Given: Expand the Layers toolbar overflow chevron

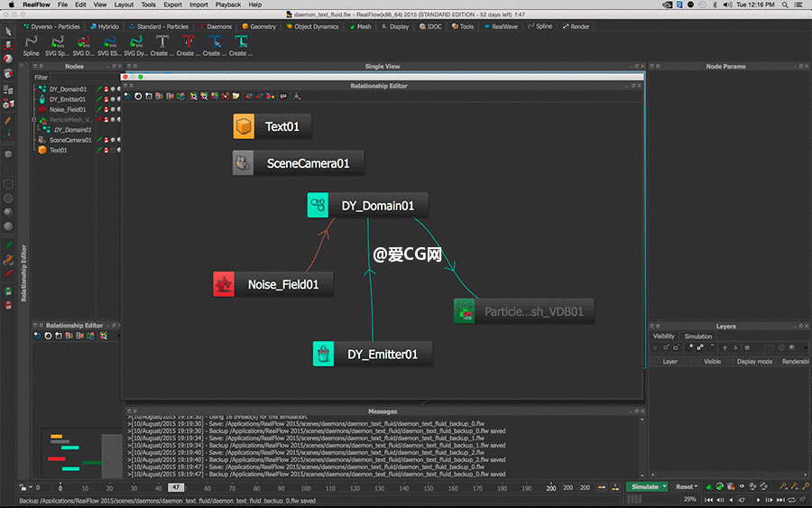Looking at the screenshot, I should tap(806, 348).
